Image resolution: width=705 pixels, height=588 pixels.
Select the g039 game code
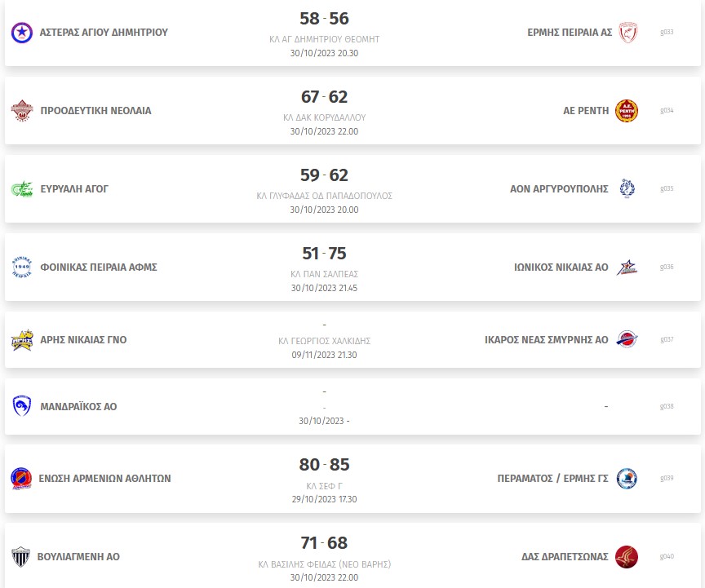coord(667,479)
